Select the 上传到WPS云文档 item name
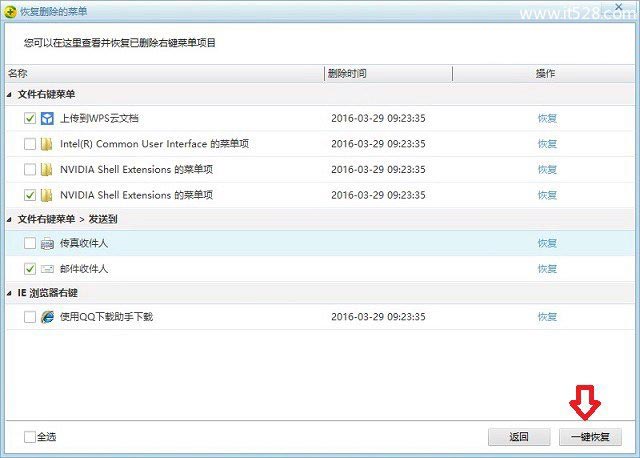Viewport: 640px width, 458px height. [x=99, y=118]
